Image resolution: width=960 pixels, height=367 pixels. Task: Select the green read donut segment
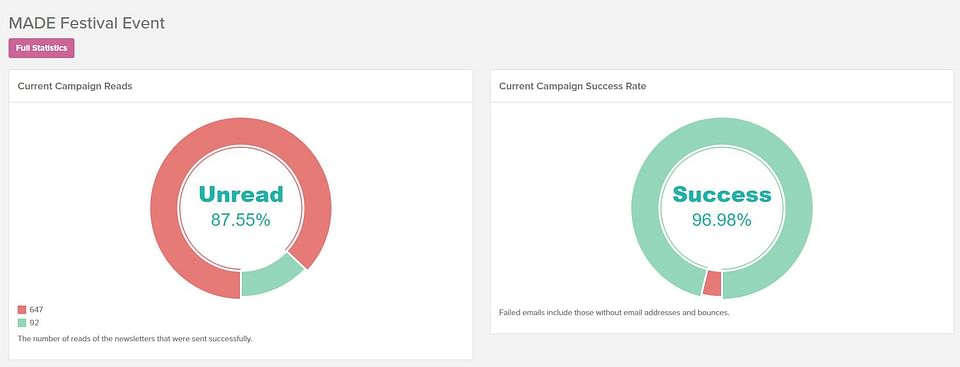point(271,277)
